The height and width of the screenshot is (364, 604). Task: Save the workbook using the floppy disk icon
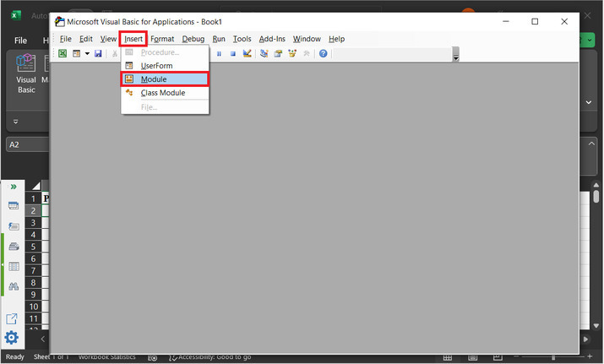pyautogui.click(x=98, y=53)
